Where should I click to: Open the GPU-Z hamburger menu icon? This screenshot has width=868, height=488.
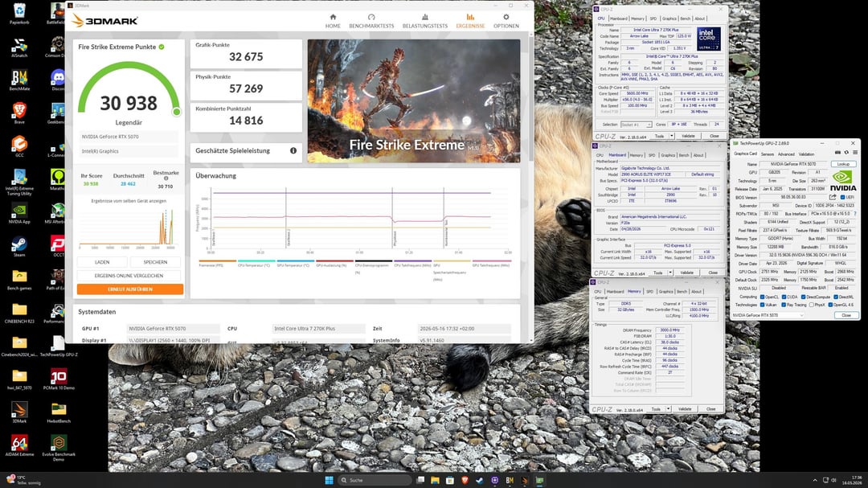855,152
